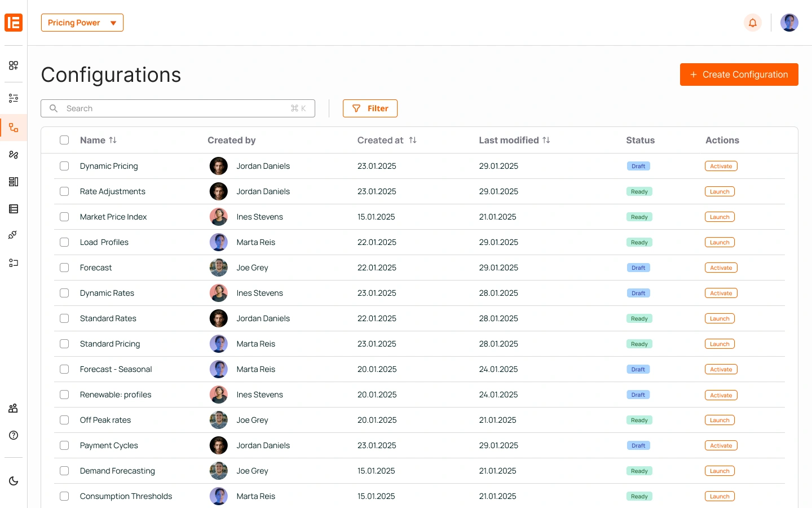Image resolution: width=812 pixels, height=508 pixels.
Task: Select the Dynamic Pricing row checkbox
Action: [64, 166]
